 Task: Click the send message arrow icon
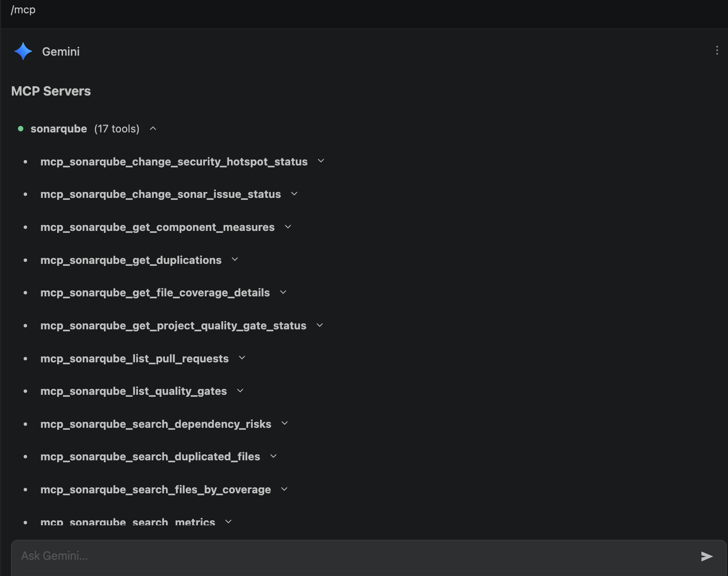coord(707,556)
